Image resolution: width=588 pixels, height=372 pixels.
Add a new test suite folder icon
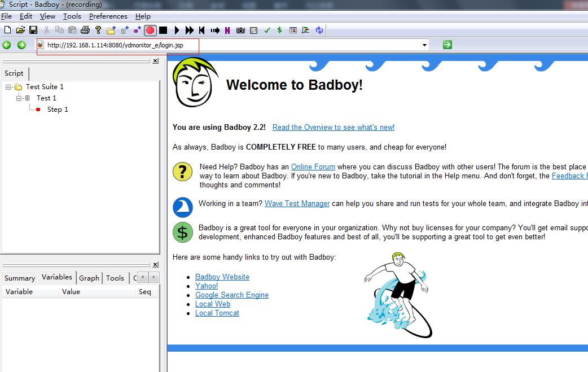[x=111, y=30]
